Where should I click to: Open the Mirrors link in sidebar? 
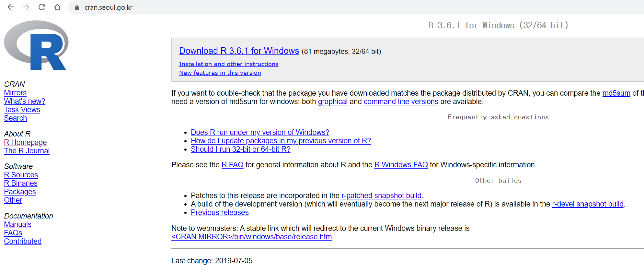pyautogui.click(x=15, y=93)
